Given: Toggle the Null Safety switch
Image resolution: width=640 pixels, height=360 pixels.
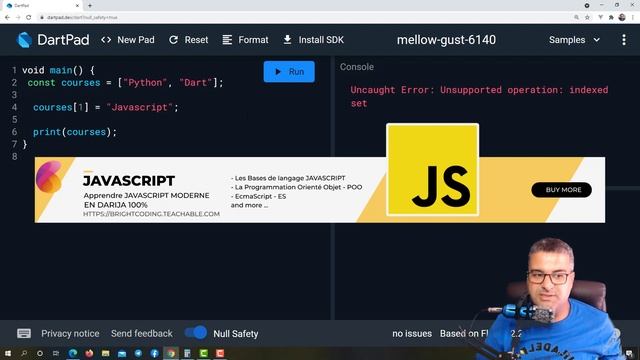Looking at the screenshot, I should click(196, 333).
